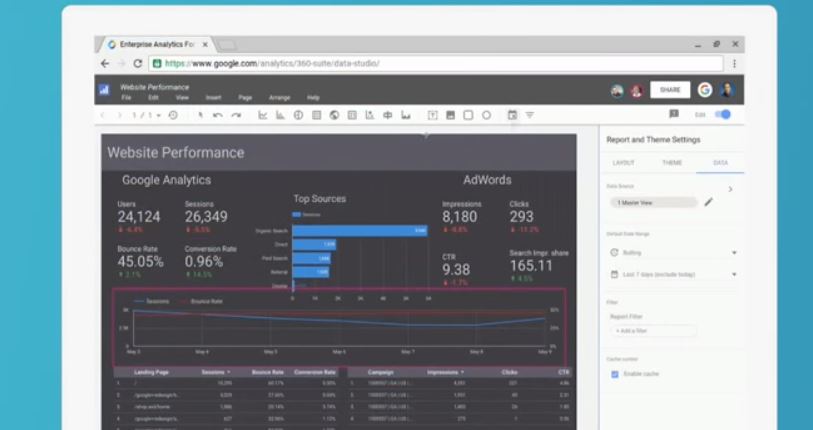
Task: Click the undo arrow in toolbar
Action: (218, 115)
